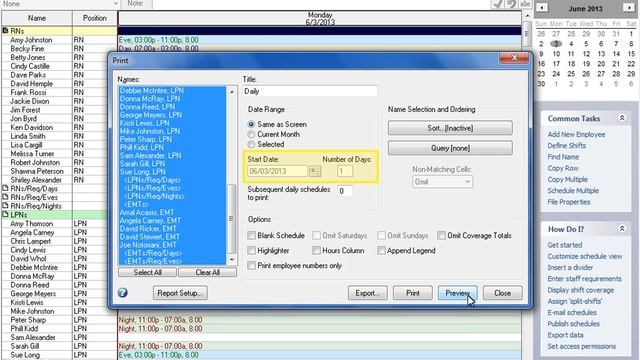Open the Get started help link
The image size is (640, 360).
pyautogui.click(x=565, y=245)
